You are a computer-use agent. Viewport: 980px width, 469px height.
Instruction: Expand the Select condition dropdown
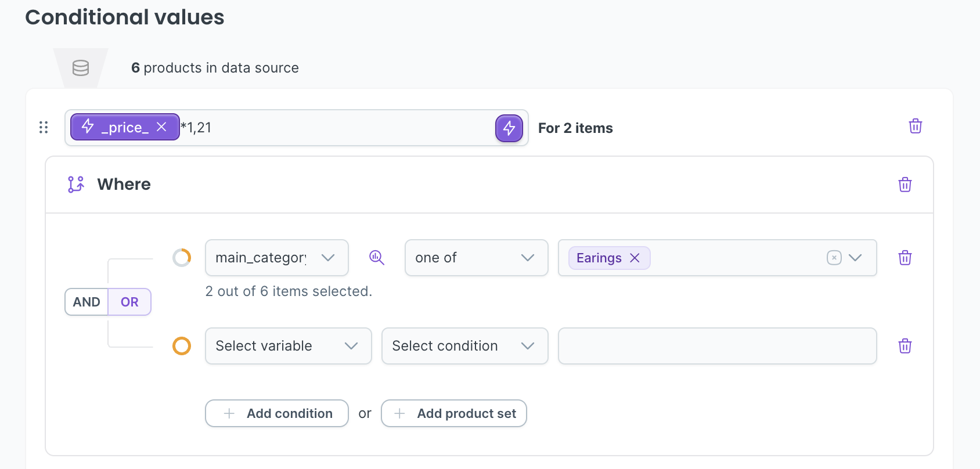click(x=464, y=346)
